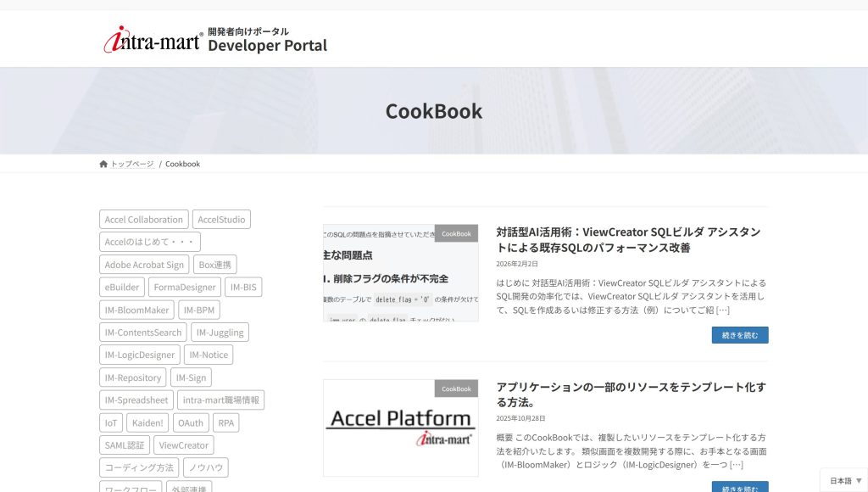Image resolution: width=868 pixels, height=492 pixels.
Task: Open the 日本語 language dropdown
Action: click(x=844, y=480)
